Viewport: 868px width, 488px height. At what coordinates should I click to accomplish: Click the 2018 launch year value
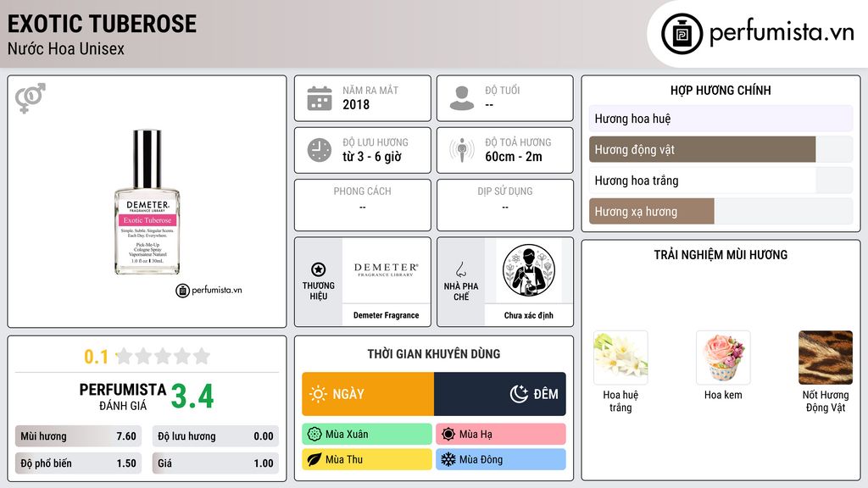[356, 104]
